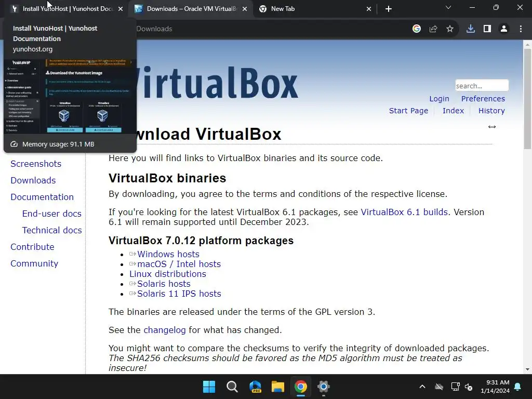Open the Preferences link
532x399 pixels.
tap(483, 99)
